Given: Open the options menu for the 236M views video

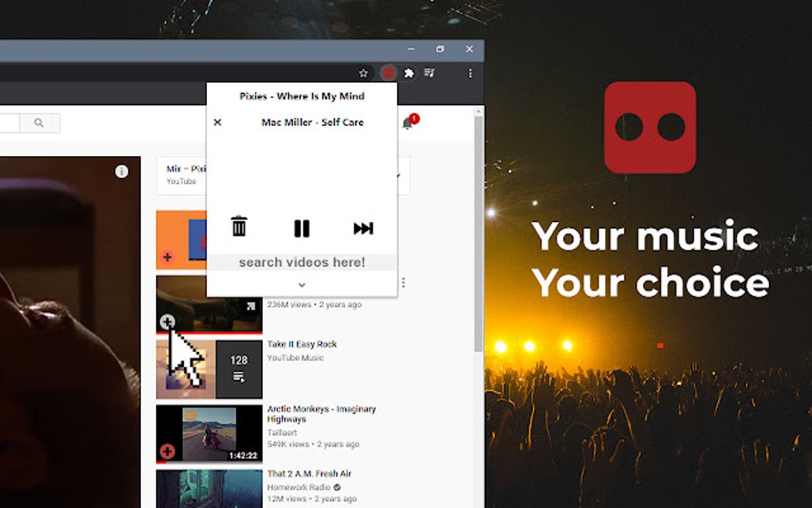Looking at the screenshot, I should [402, 281].
